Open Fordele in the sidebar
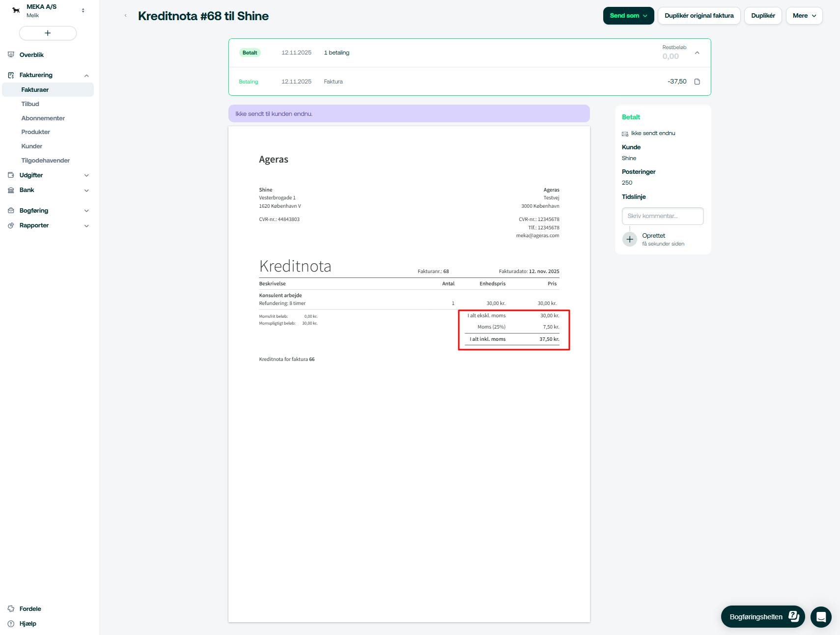Viewport: 840px width, 635px height. 30,609
